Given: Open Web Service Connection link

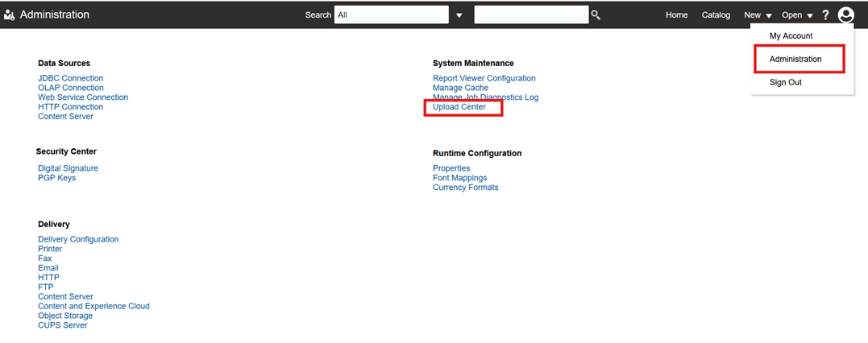Looking at the screenshot, I should click(83, 97).
